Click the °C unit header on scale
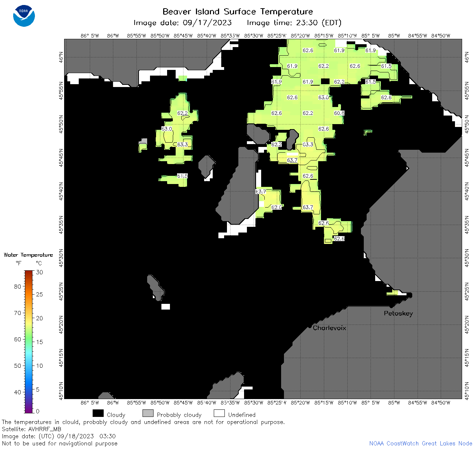Viewport: 476px width, 449px height. [x=39, y=263]
